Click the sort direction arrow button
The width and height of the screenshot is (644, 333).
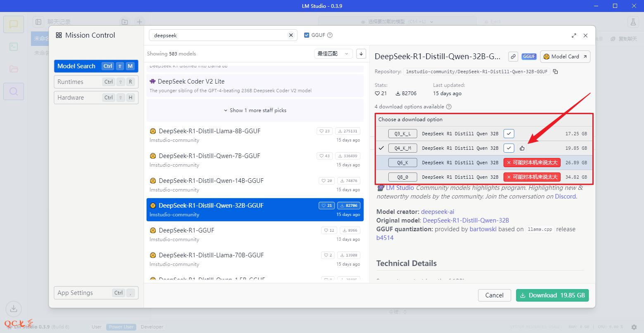click(x=361, y=54)
